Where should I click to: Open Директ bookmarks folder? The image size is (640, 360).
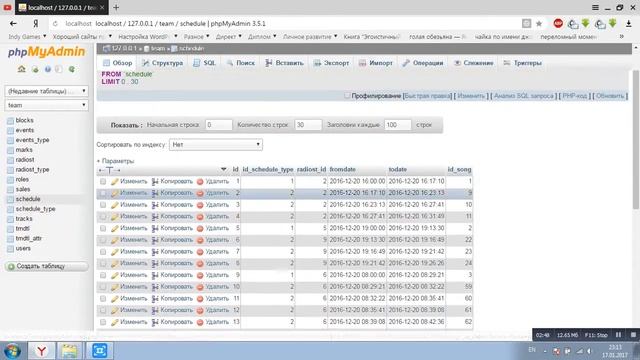(x=229, y=37)
